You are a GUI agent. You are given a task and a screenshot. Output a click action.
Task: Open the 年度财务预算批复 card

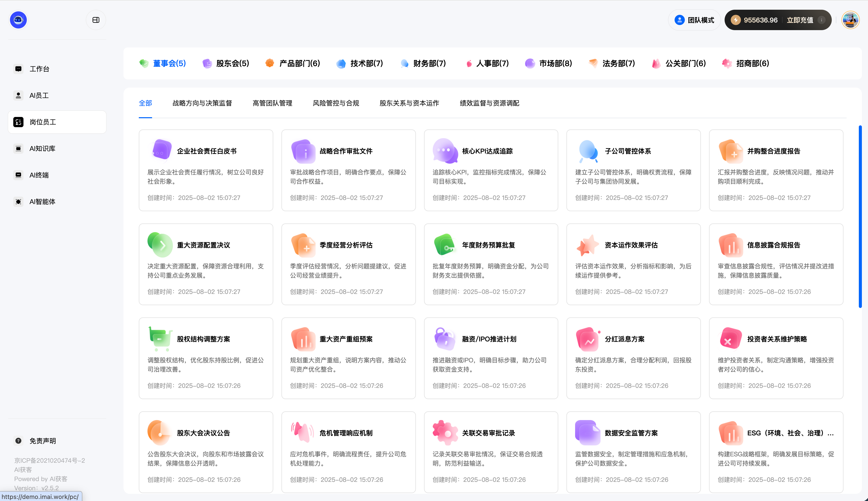click(491, 264)
